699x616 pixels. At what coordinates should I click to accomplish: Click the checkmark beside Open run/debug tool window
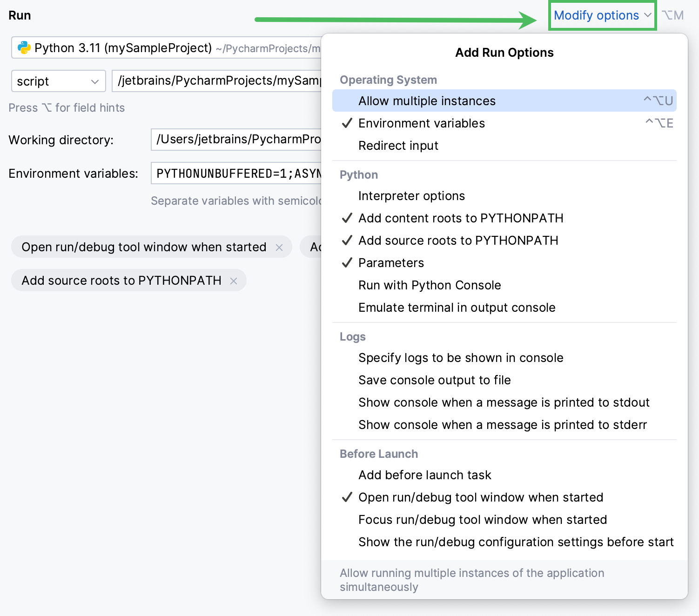tap(347, 497)
